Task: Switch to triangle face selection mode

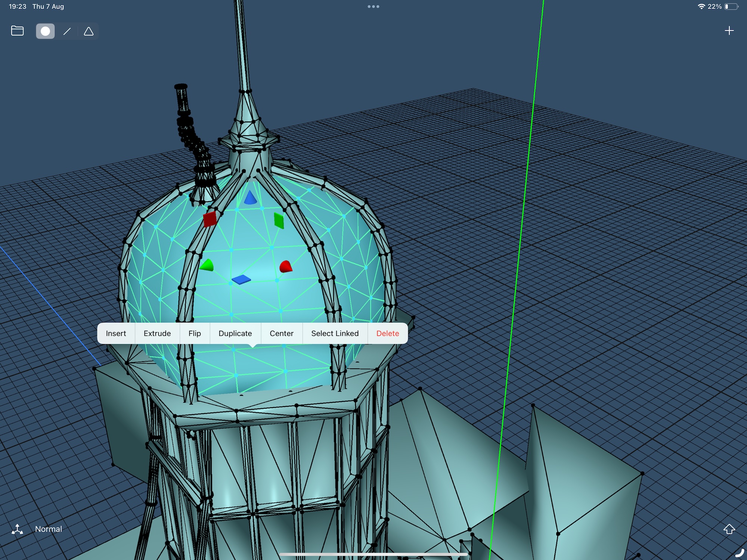Action: [x=89, y=31]
